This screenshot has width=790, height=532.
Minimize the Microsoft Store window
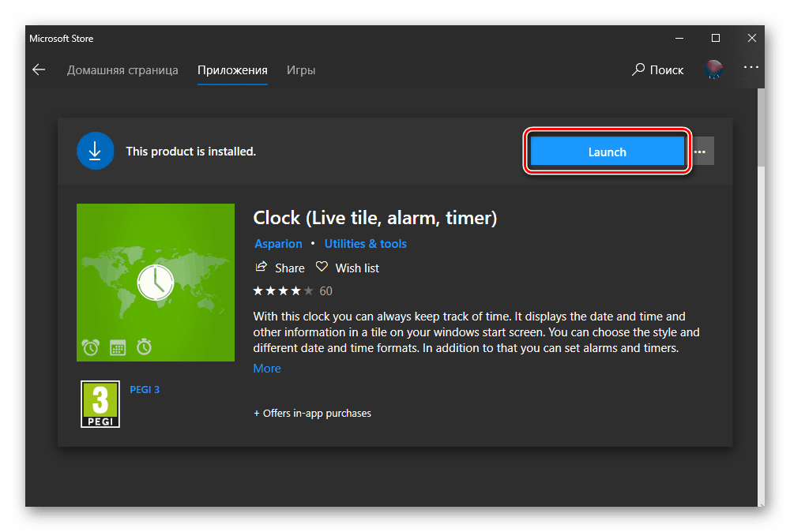pyautogui.click(x=679, y=38)
